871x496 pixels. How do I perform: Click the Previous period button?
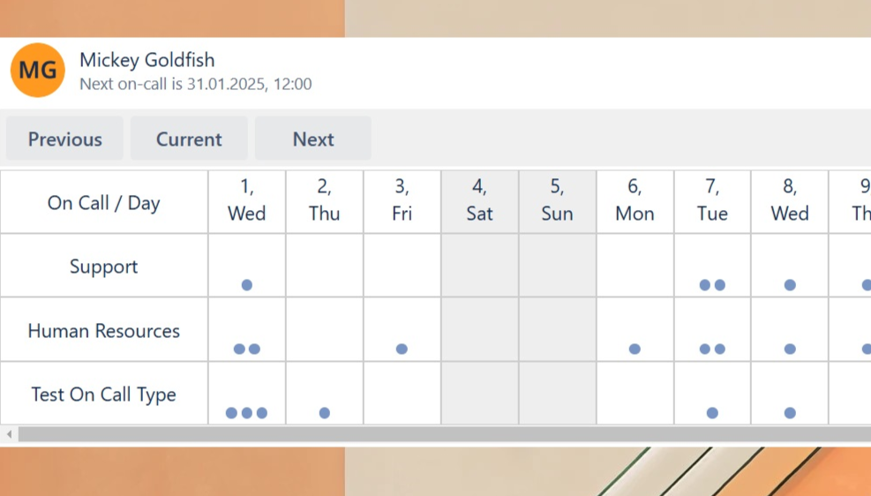point(65,139)
